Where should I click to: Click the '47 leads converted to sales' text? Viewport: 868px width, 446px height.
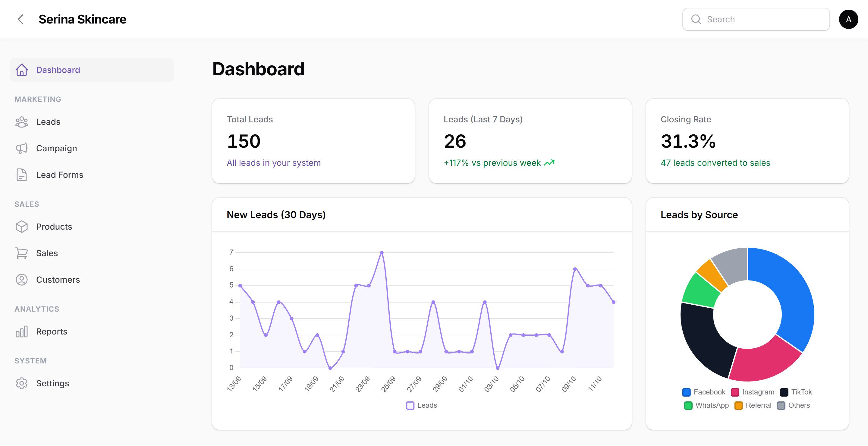(x=715, y=163)
